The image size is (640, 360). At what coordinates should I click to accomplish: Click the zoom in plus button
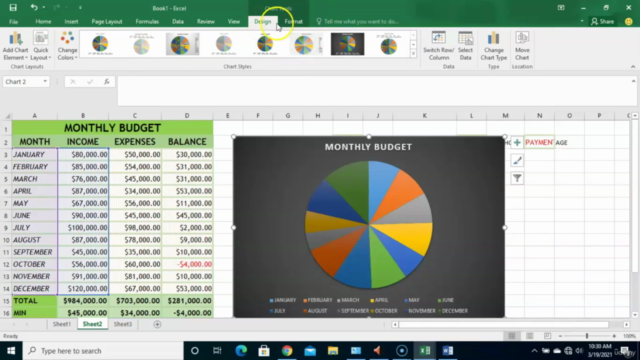coord(614,336)
